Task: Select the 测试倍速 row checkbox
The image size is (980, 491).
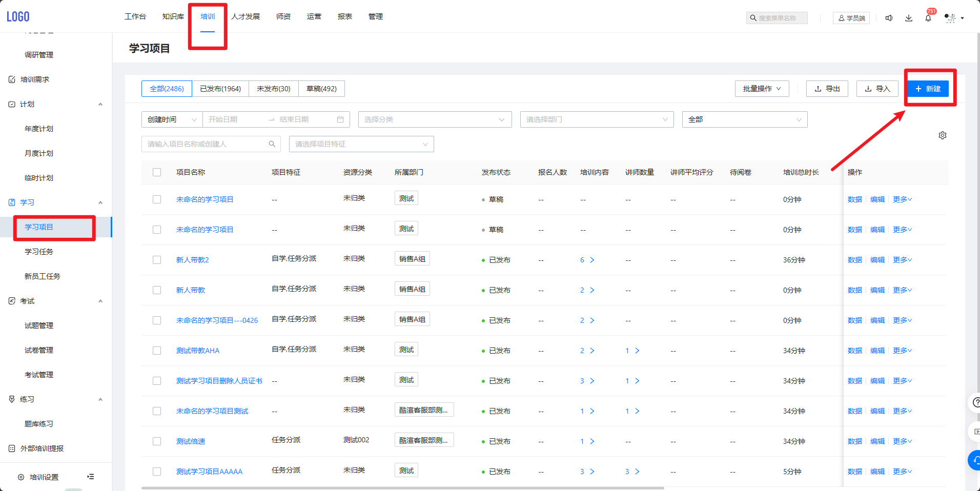Action: pos(157,441)
